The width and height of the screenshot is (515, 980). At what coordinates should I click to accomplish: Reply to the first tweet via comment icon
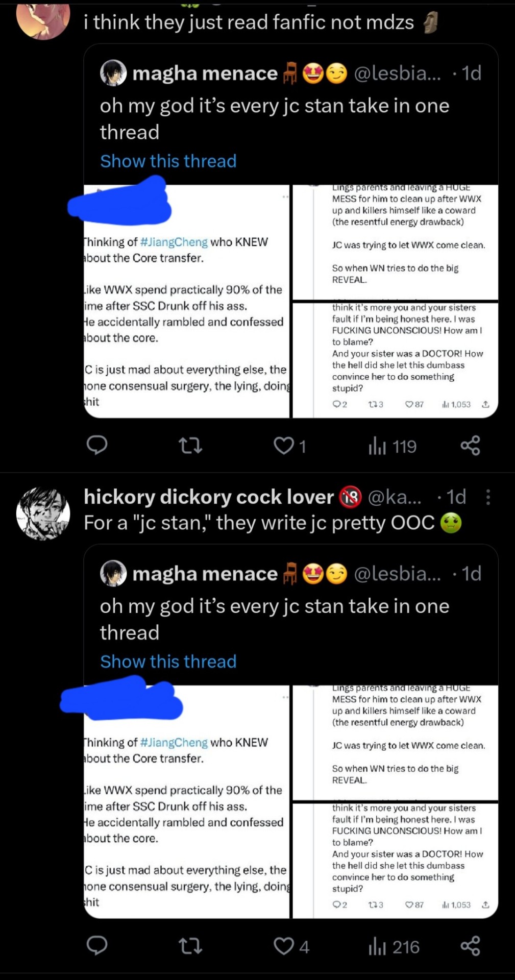click(x=96, y=445)
